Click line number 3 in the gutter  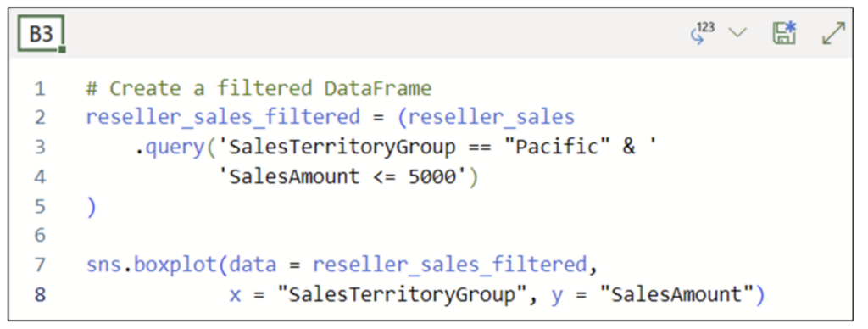[40, 148]
